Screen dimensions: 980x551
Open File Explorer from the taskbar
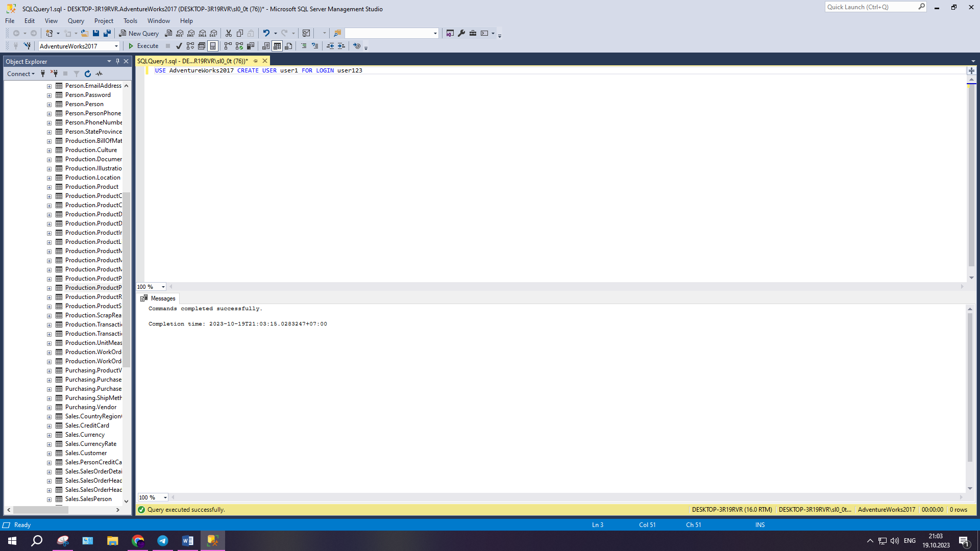coord(112,541)
